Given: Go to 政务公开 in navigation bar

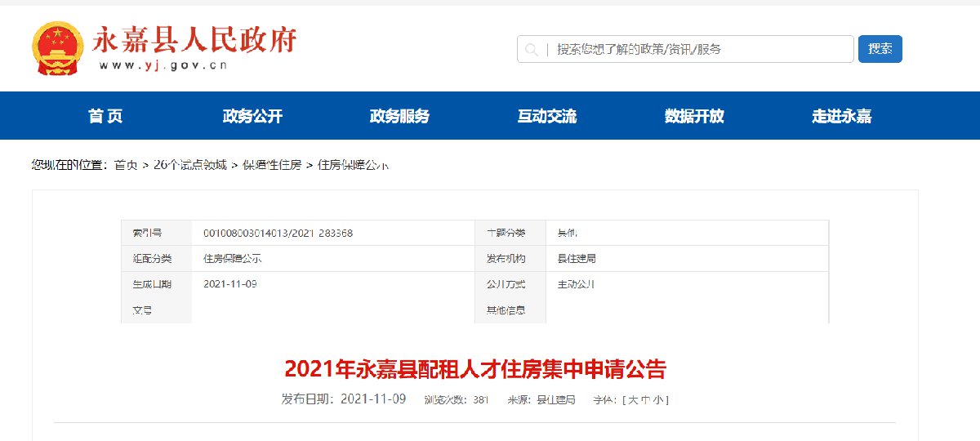Looking at the screenshot, I should tap(252, 116).
